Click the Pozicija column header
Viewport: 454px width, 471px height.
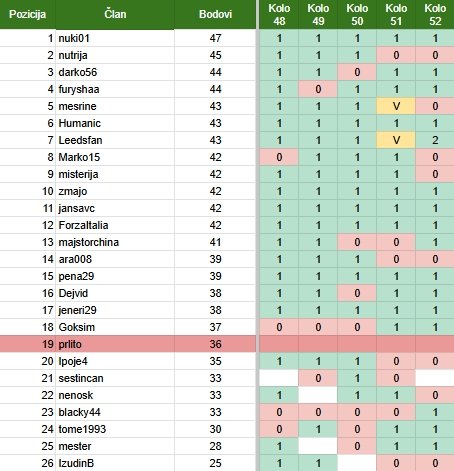click(x=27, y=14)
